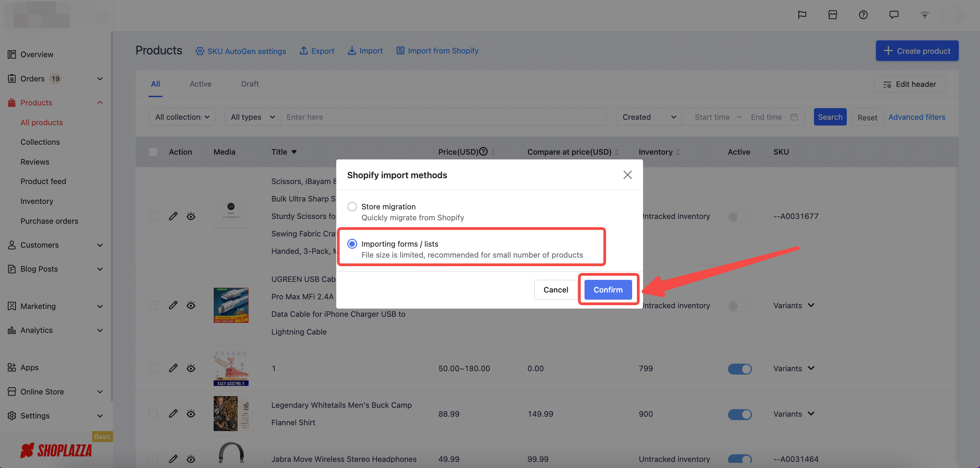Open the storefront icon in top bar

tap(832, 15)
